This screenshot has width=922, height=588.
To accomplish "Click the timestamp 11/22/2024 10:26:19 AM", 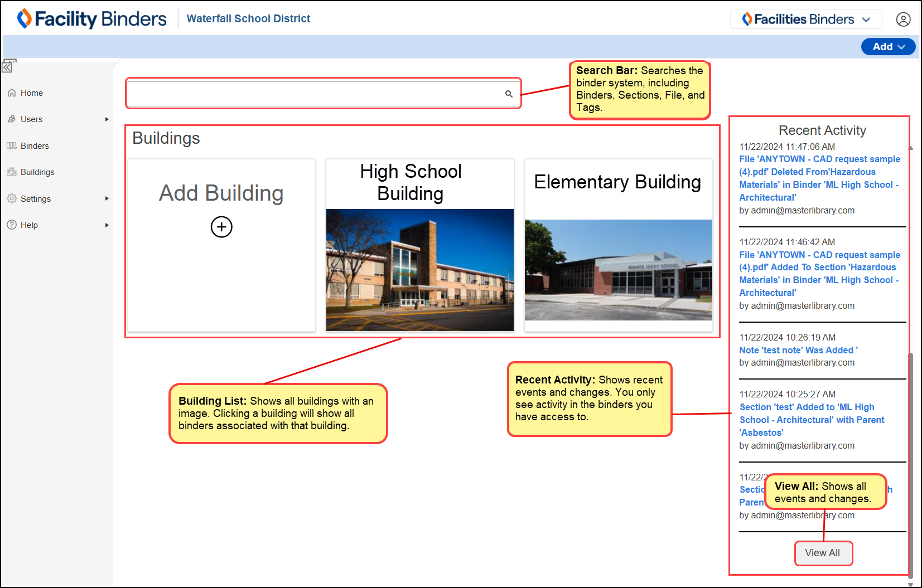I will [787, 337].
